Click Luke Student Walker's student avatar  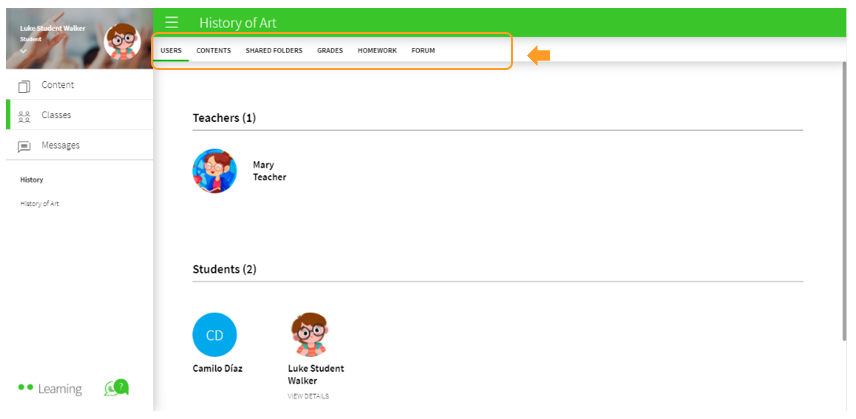309,335
